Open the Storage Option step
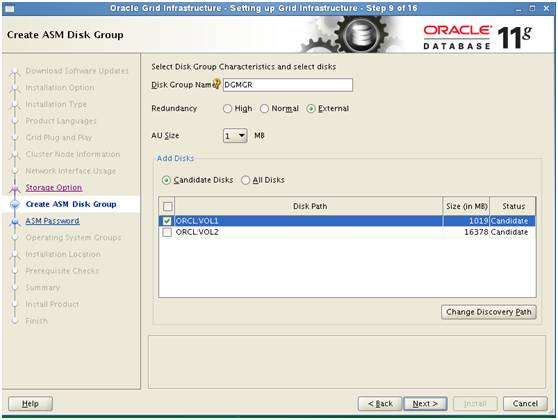This screenshot has height=420, width=558. pos(54,188)
